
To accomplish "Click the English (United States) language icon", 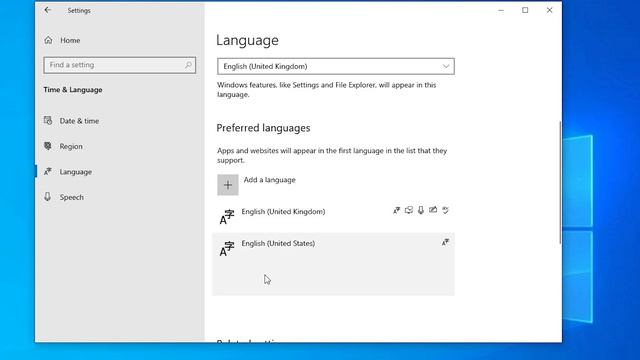I will pos(227,249).
